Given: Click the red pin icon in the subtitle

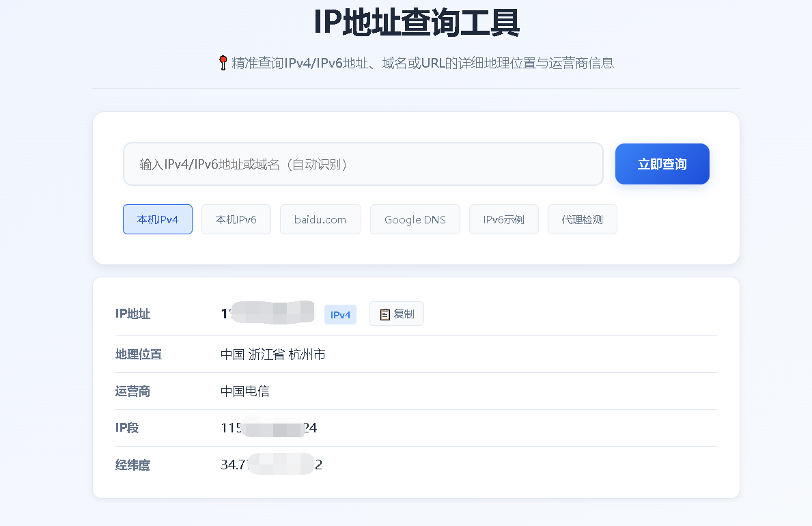Looking at the screenshot, I should tap(223, 64).
